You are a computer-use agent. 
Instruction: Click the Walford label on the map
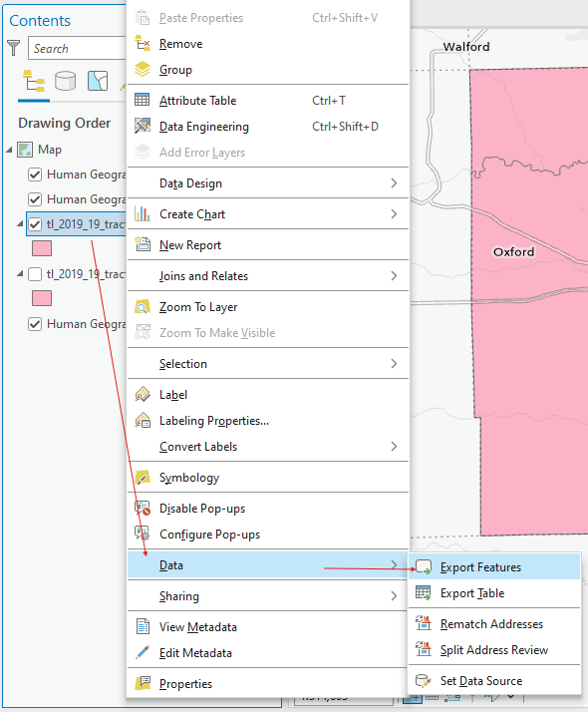(466, 46)
